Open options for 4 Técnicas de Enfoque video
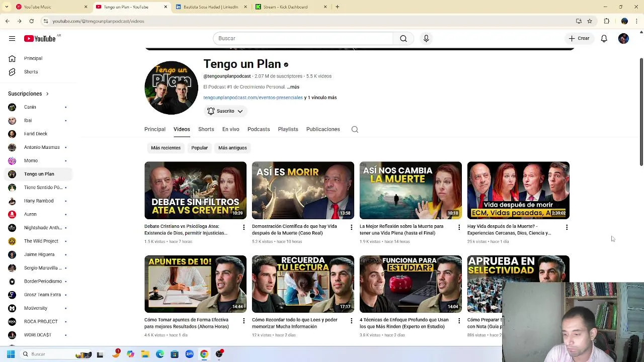Screen dimensions: 644x362 point(459,321)
